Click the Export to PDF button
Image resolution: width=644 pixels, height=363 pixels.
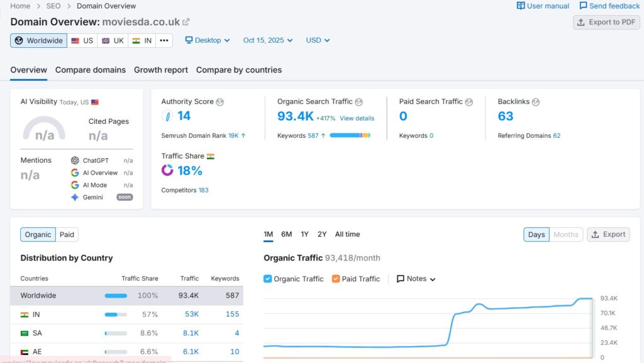tap(606, 22)
